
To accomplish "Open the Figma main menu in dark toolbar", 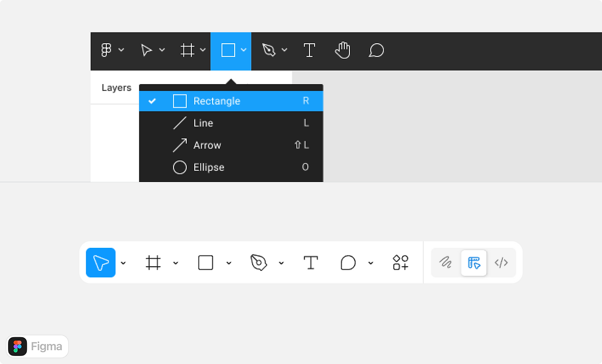I will pos(107,50).
